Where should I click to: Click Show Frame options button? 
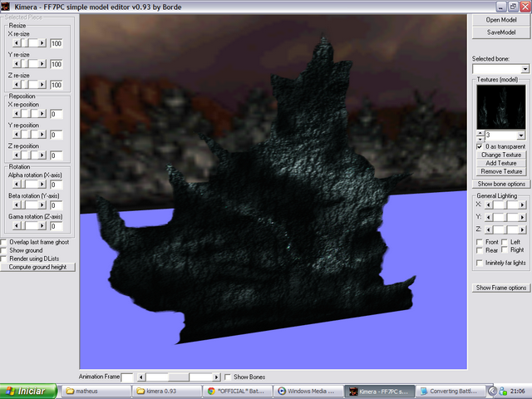pos(500,288)
